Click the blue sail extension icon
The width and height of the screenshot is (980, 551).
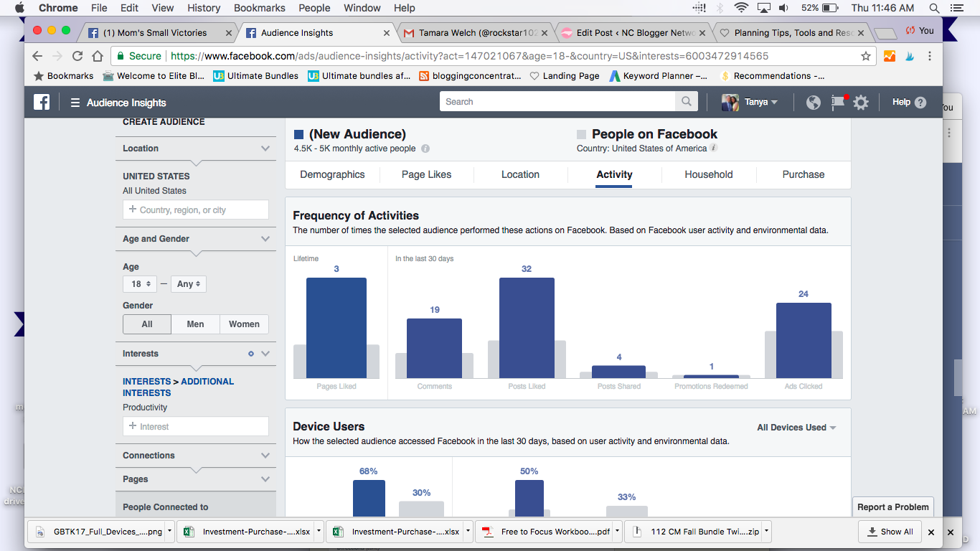pos(910,56)
